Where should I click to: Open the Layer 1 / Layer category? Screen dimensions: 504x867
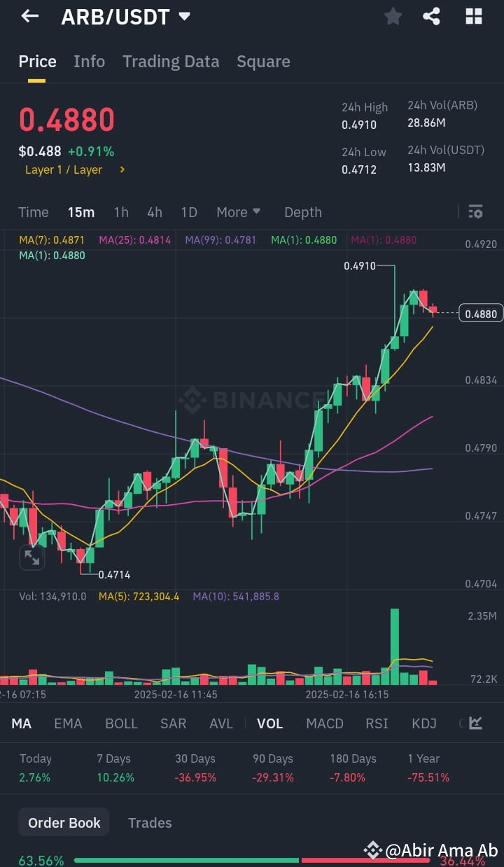click(x=70, y=169)
